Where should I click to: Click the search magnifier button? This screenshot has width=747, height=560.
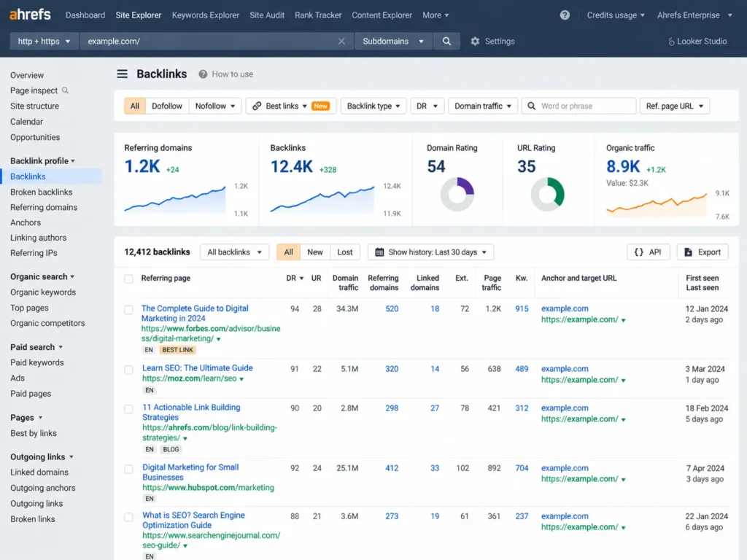point(446,42)
